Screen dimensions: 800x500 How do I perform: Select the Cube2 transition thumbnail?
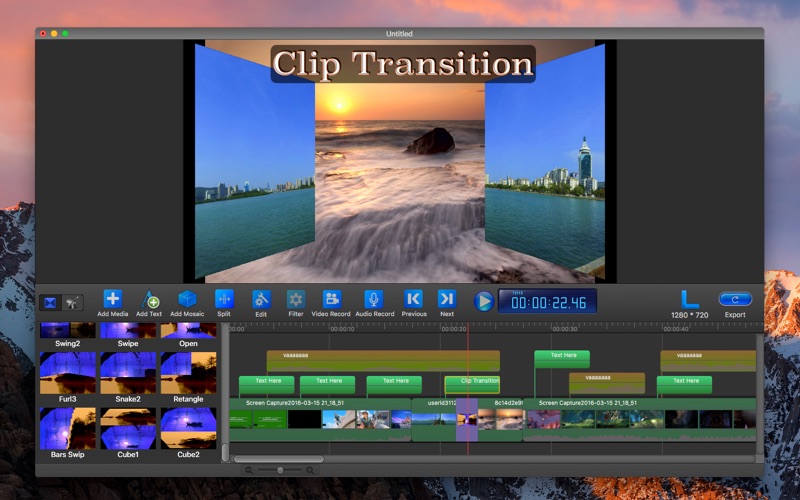(x=188, y=429)
